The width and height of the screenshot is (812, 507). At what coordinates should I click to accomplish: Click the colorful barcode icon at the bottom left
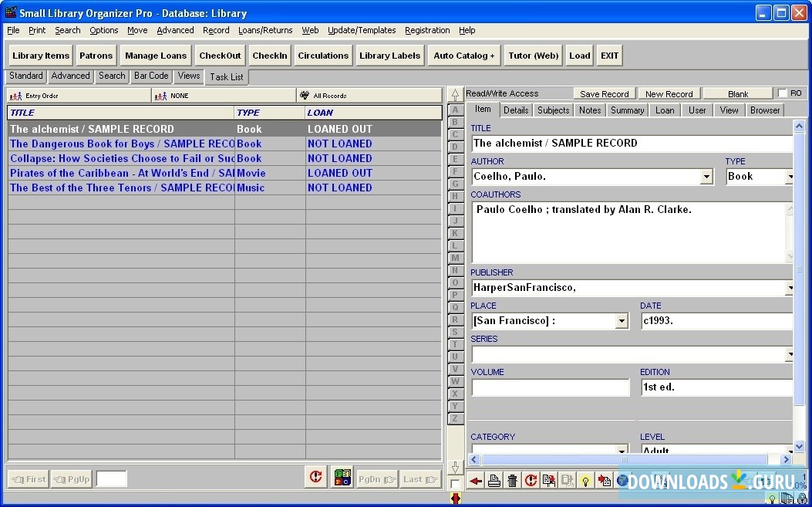[342, 478]
